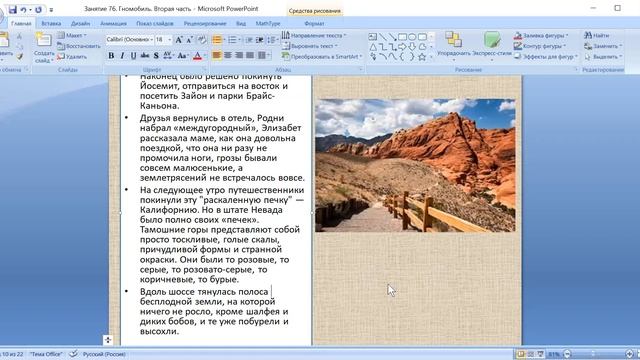Decrease the font size

(189, 40)
